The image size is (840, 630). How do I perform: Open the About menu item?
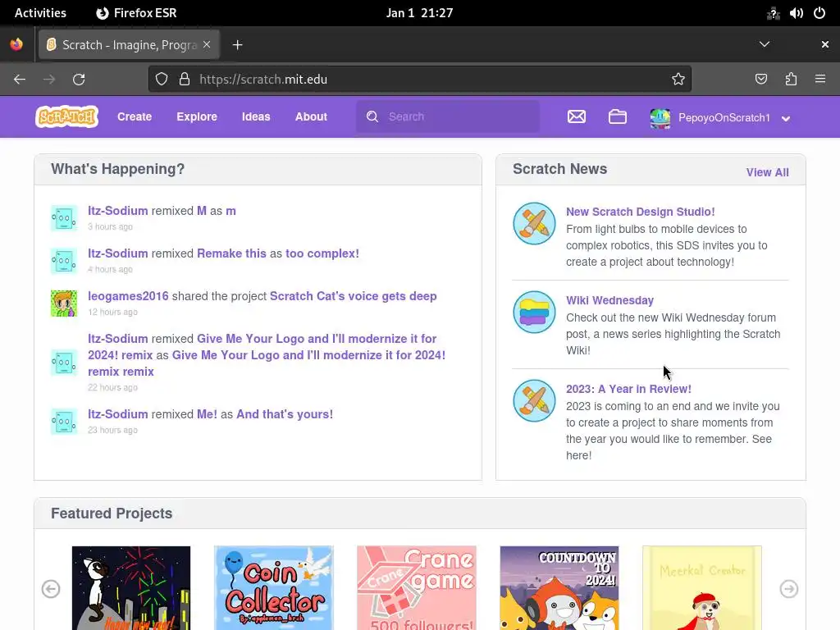click(x=311, y=116)
